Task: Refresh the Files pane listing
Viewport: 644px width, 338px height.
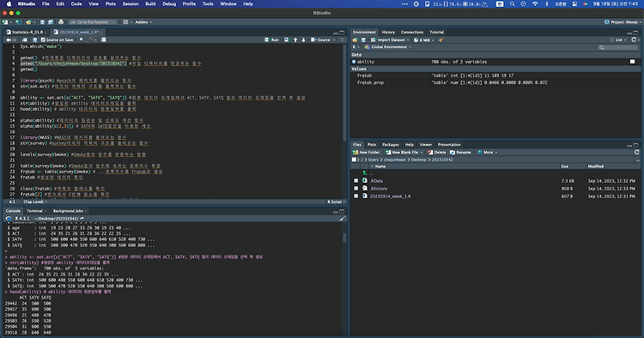Action: point(636,152)
